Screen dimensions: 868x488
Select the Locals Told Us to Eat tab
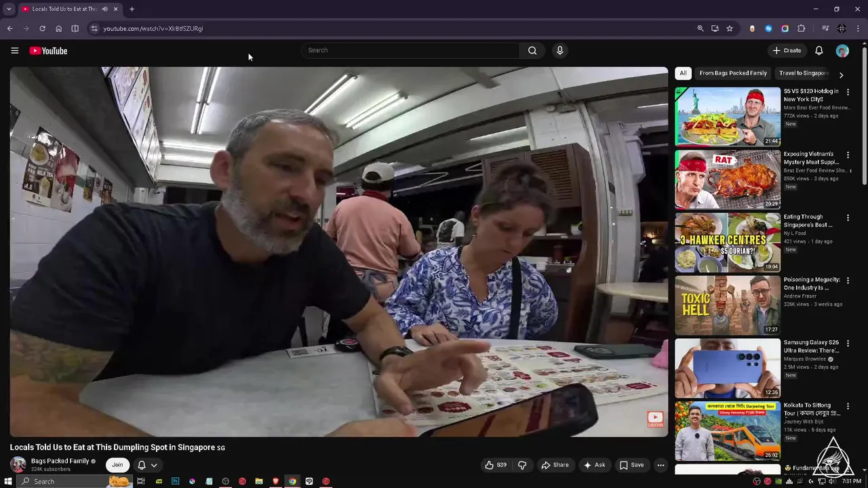click(69, 9)
